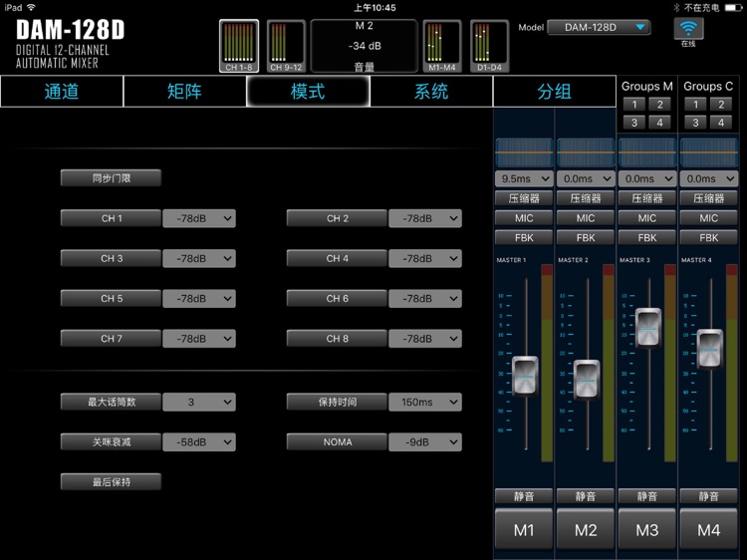747x560 pixels.
Task: Toggle mute (静音) on the M1 channel
Action: point(524,496)
